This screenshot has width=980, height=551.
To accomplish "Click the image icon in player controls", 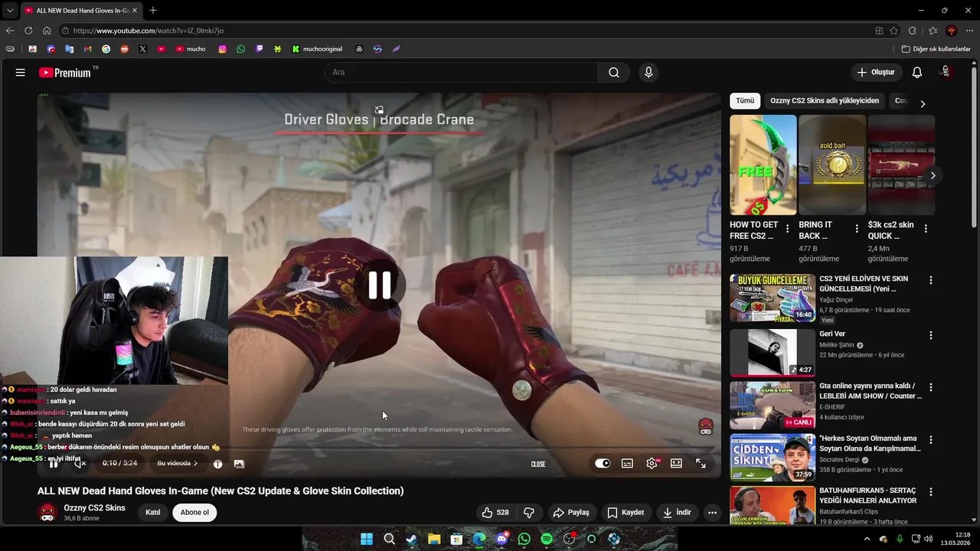I will coord(239,464).
